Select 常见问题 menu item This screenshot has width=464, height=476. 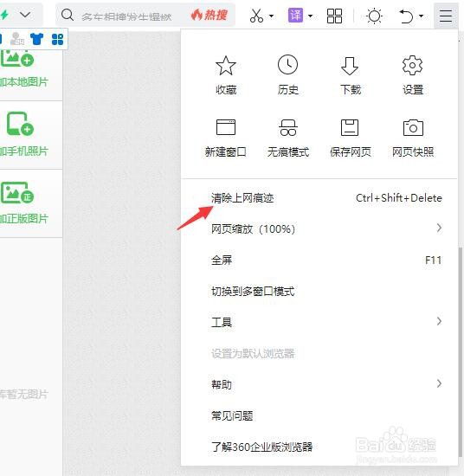pyautogui.click(x=319, y=415)
